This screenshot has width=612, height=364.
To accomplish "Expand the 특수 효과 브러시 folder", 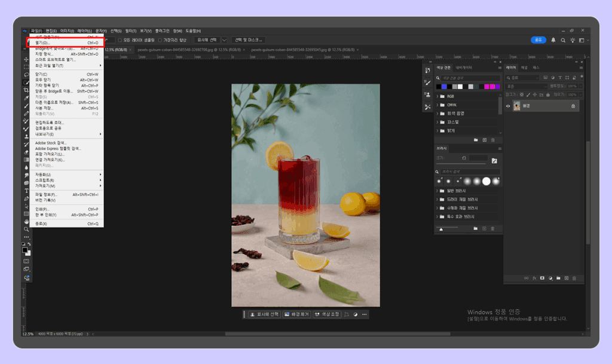I will (437, 216).
